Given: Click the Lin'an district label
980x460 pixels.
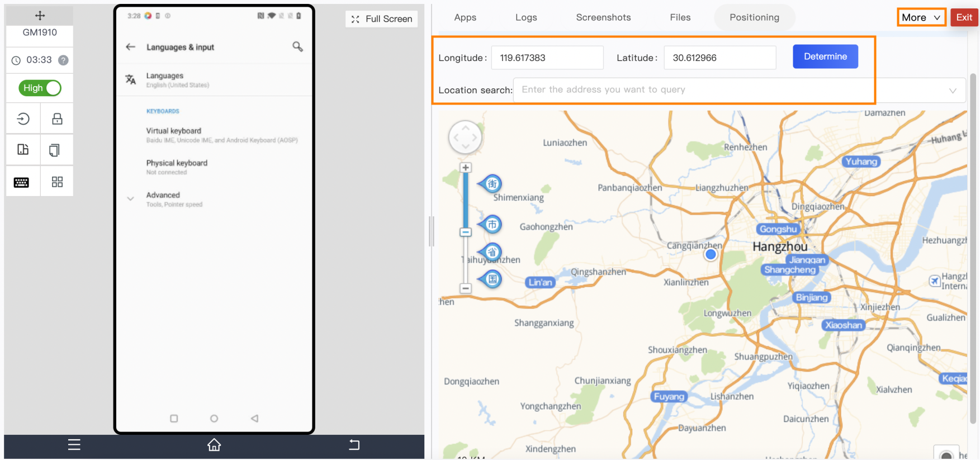Looking at the screenshot, I should pyautogui.click(x=540, y=282).
